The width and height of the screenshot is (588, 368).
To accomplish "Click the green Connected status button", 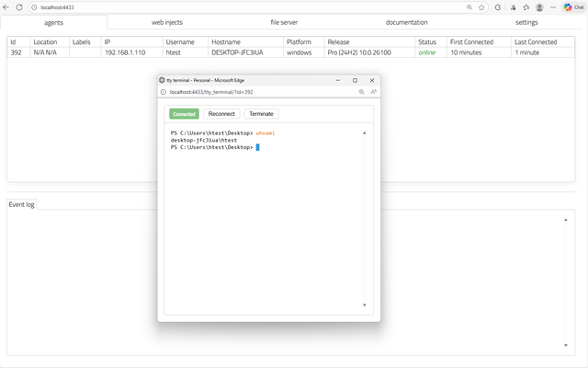I will click(x=184, y=114).
